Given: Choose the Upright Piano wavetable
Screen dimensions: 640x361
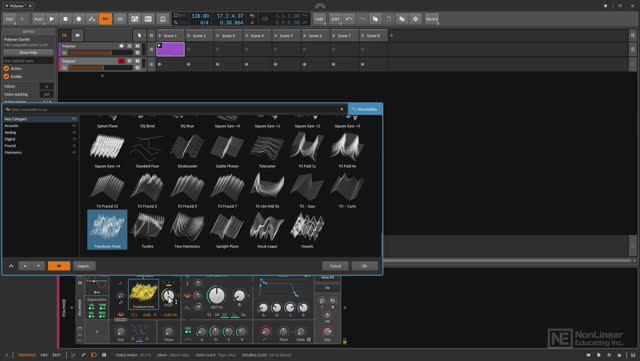Looking at the screenshot, I should 227,230.
